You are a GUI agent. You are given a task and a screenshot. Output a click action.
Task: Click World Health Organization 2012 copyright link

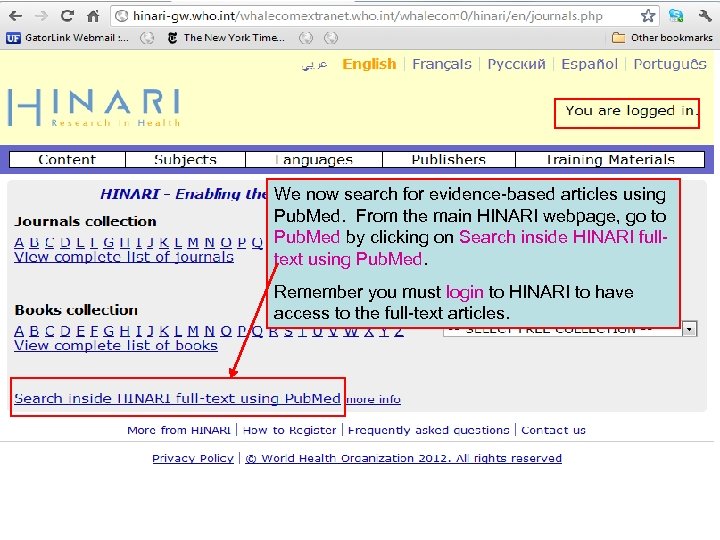point(403,458)
